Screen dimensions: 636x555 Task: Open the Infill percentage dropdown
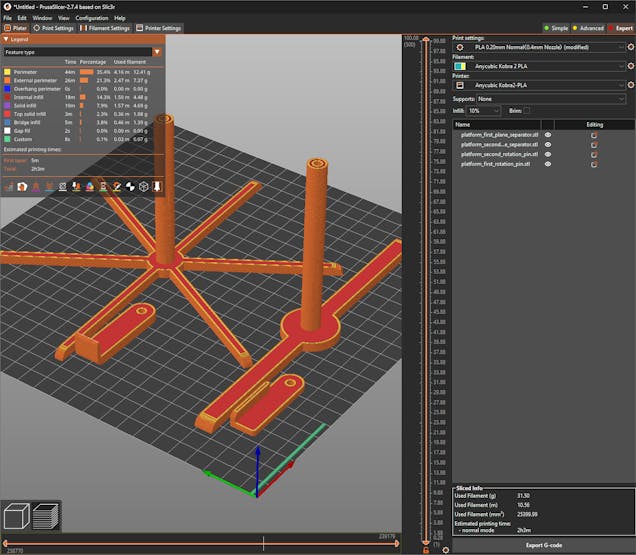point(484,111)
